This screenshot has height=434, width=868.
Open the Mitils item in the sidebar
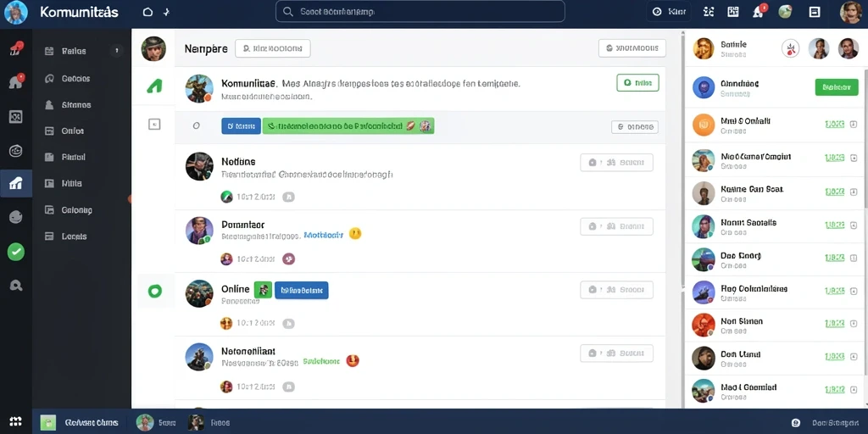[x=72, y=183]
